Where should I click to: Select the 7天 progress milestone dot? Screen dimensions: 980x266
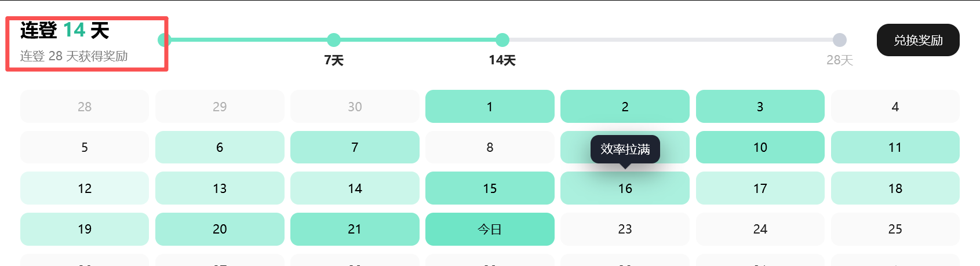tap(333, 40)
